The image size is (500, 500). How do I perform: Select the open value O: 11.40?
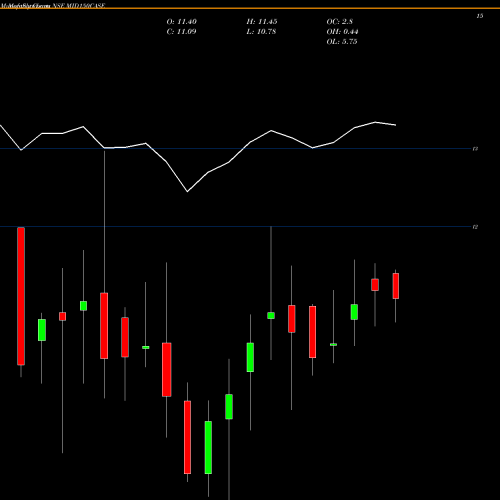click(181, 22)
